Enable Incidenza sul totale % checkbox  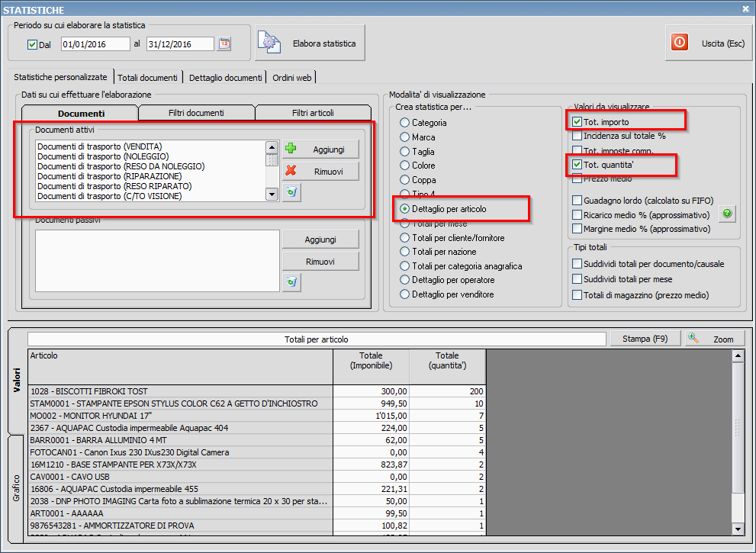point(577,136)
